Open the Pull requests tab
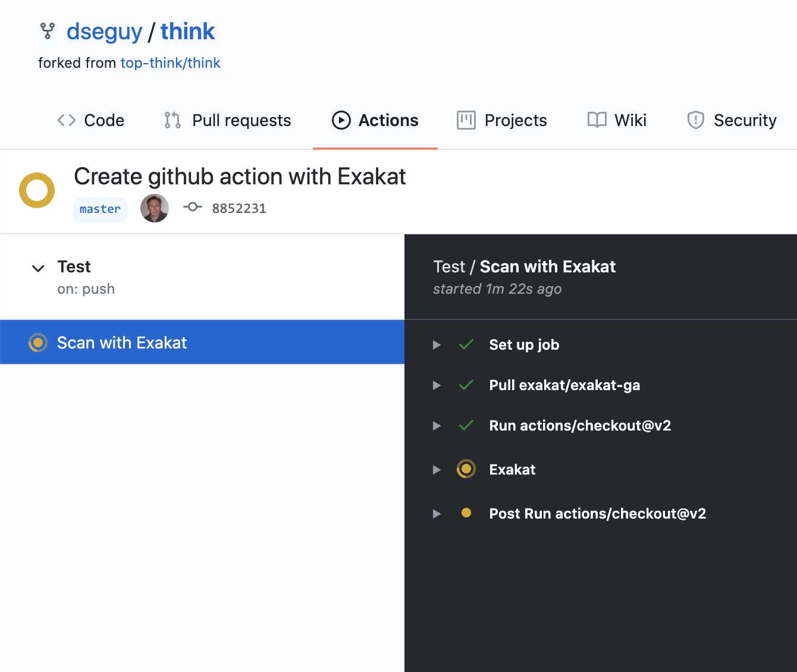Screen dimensions: 797x672 point(228,120)
